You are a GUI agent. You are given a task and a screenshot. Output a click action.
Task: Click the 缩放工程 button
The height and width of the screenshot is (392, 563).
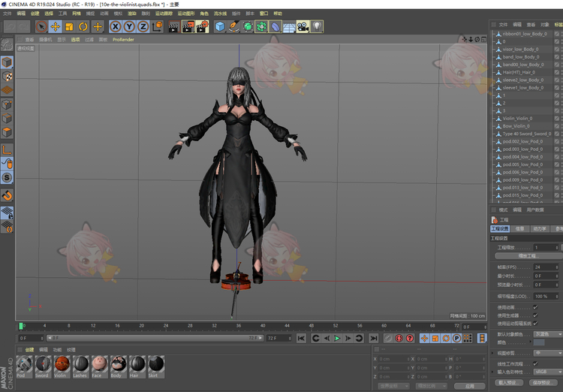pos(529,256)
